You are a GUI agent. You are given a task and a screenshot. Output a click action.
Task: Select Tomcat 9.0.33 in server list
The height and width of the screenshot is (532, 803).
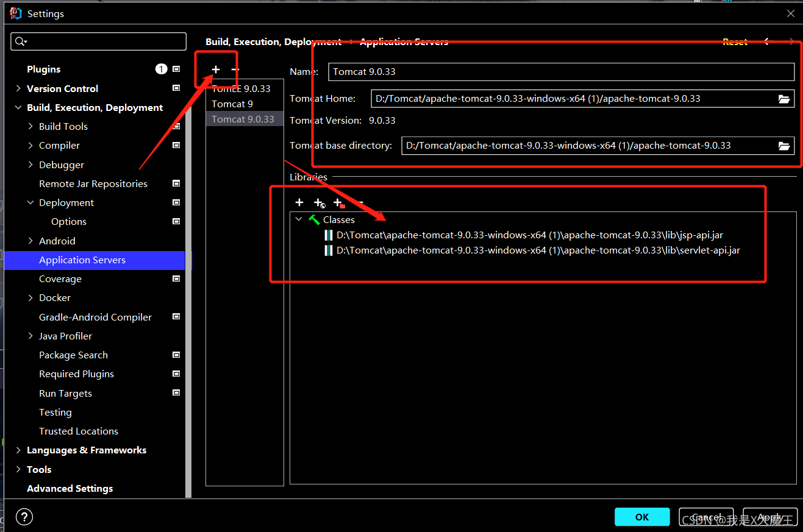pyautogui.click(x=244, y=119)
